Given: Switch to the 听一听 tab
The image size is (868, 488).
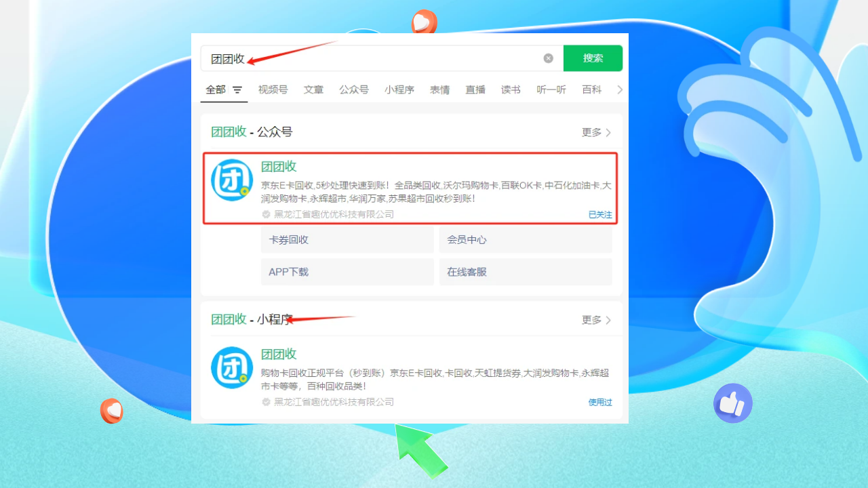Looking at the screenshot, I should coord(551,89).
